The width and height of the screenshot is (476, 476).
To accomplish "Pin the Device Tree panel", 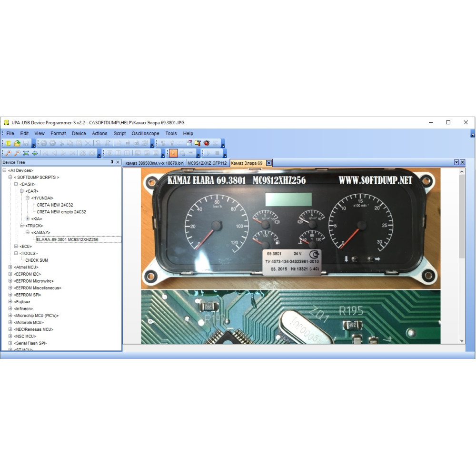I will point(112,162).
